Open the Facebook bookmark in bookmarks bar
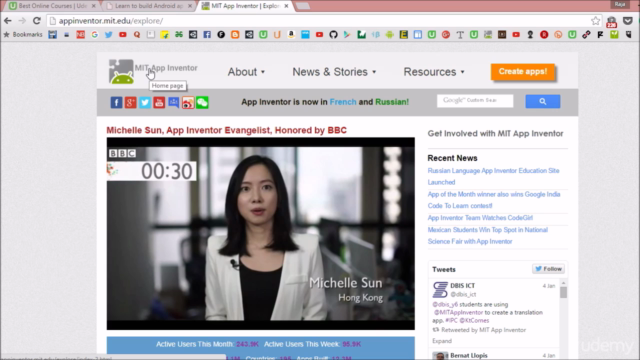 [207, 35]
